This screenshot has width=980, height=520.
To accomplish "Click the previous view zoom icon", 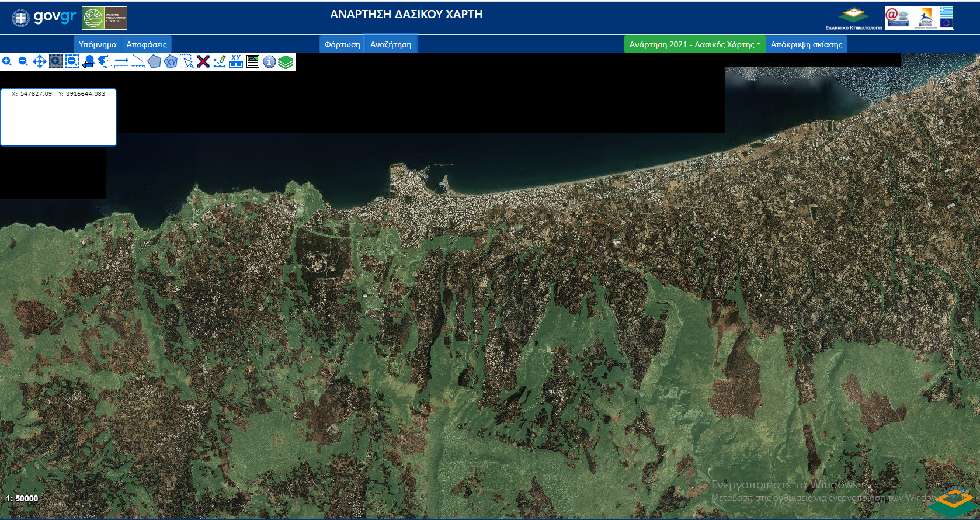I will [88, 61].
